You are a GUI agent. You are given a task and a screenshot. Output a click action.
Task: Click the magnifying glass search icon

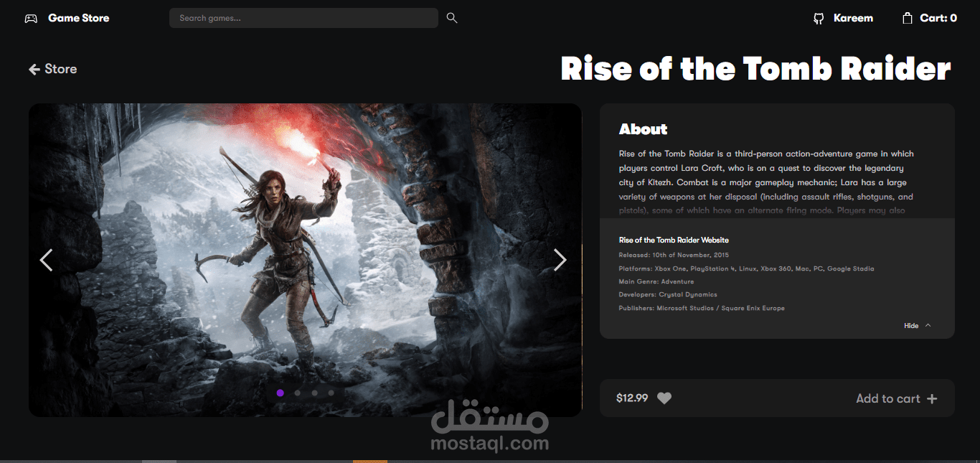[452, 18]
